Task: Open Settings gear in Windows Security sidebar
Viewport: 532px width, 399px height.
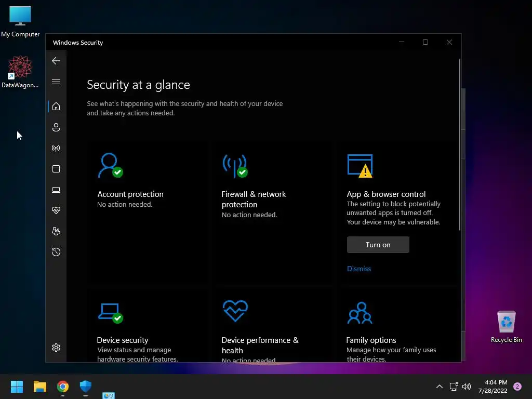Action: click(x=56, y=348)
